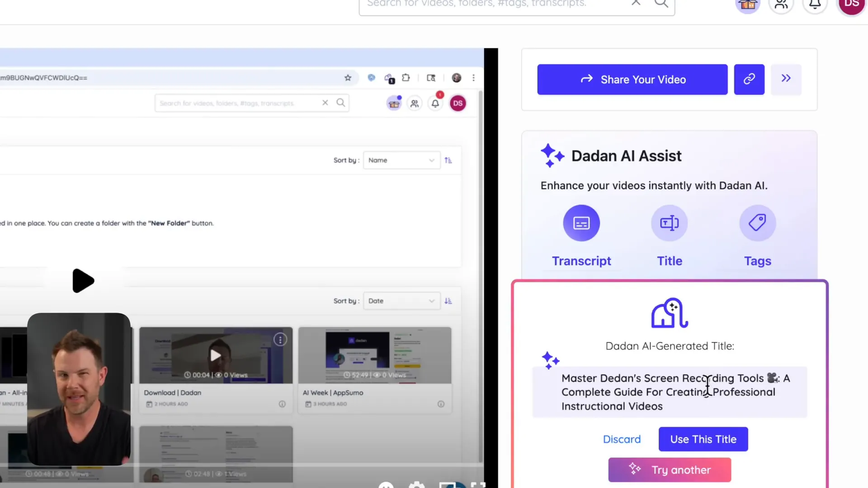Open the Download | Dadan video thumbnail
Viewport: 868px width, 488px height.
[x=216, y=355]
